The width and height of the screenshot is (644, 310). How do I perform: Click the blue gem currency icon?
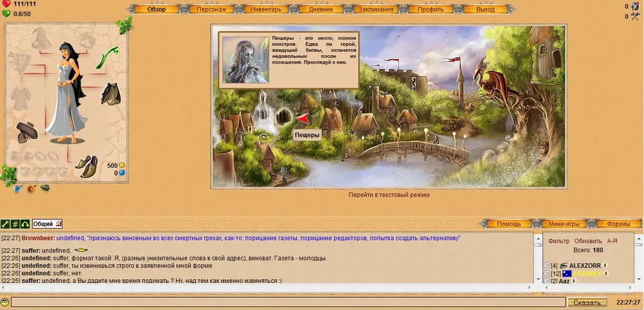[122, 173]
